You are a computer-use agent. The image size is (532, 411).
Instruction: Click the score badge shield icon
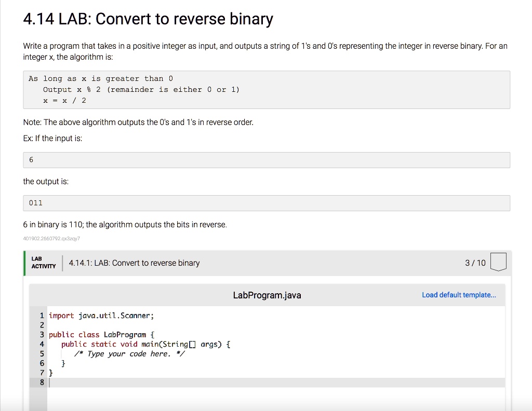[498, 262]
